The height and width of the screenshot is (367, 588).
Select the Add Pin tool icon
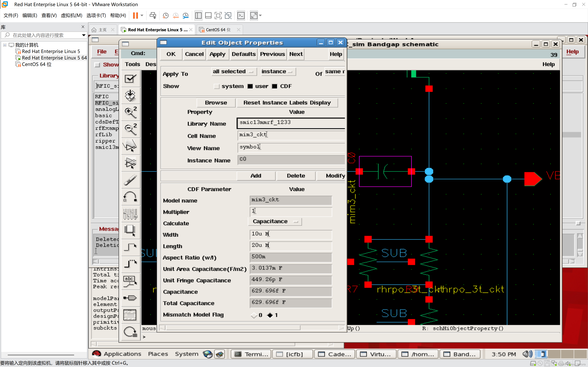click(x=130, y=298)
